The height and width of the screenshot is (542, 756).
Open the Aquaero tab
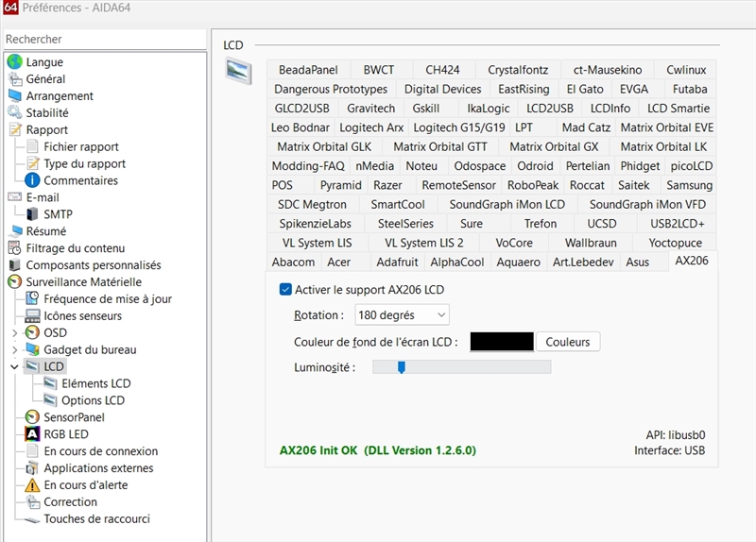(519, 263)
